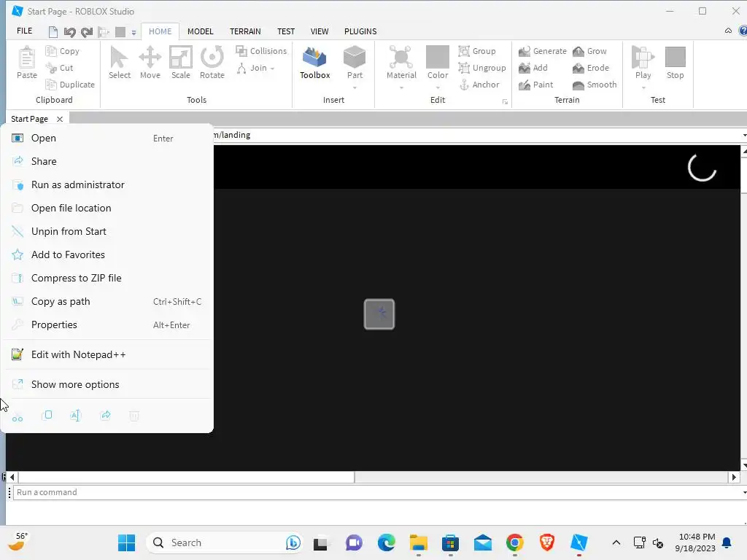747x560 pixels.
Task: Expand the Color dropdown arrow
Action: 438,88
